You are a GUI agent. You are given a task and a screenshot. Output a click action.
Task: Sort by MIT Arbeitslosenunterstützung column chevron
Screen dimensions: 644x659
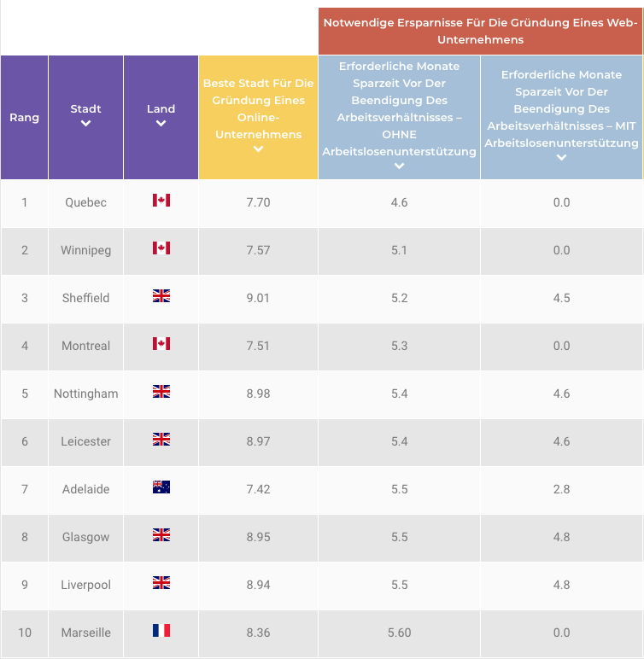coord(561,158)
